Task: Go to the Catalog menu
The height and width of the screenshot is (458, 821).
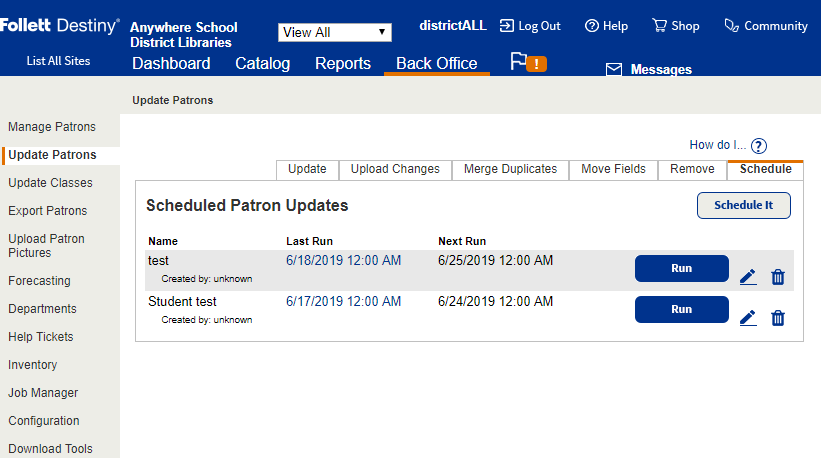Action: click(x=263, y=64)
